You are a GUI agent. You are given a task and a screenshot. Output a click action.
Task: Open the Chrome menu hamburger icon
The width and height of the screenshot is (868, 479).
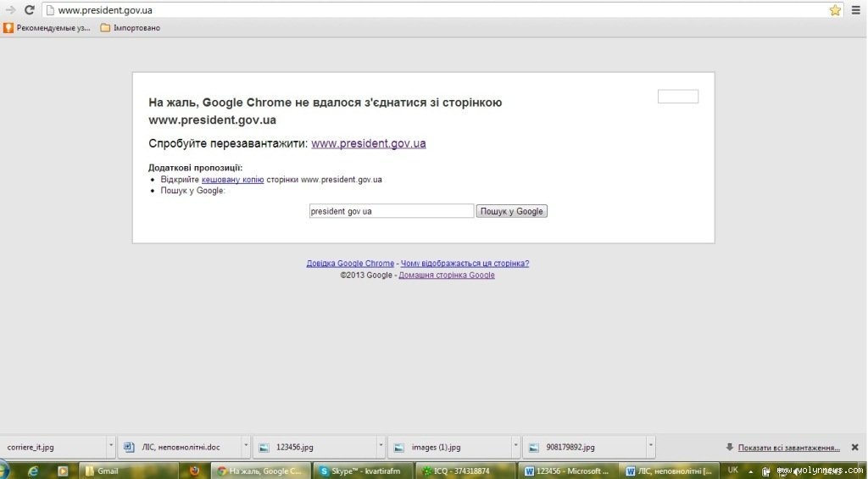[855, 10]
